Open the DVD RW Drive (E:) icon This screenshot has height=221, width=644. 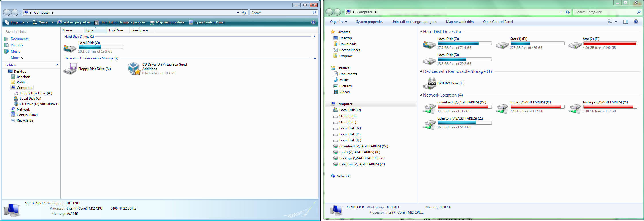click(x=429, y=83)
